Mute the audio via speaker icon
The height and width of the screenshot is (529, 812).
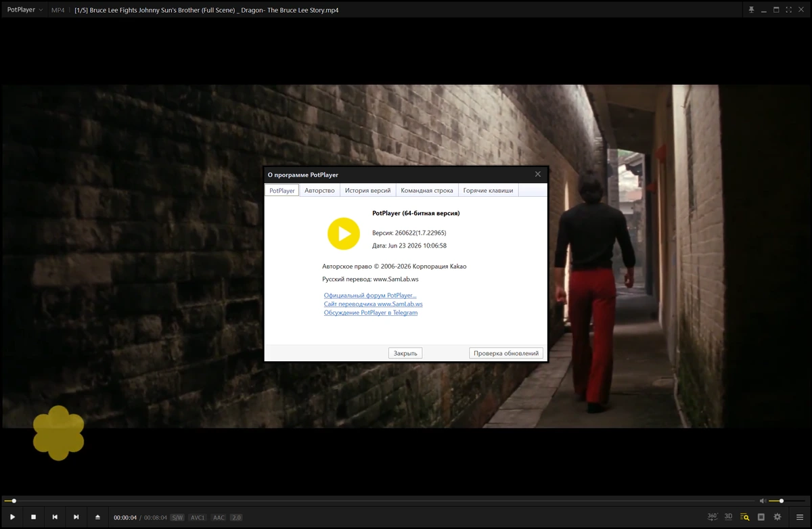pos(763,501)
